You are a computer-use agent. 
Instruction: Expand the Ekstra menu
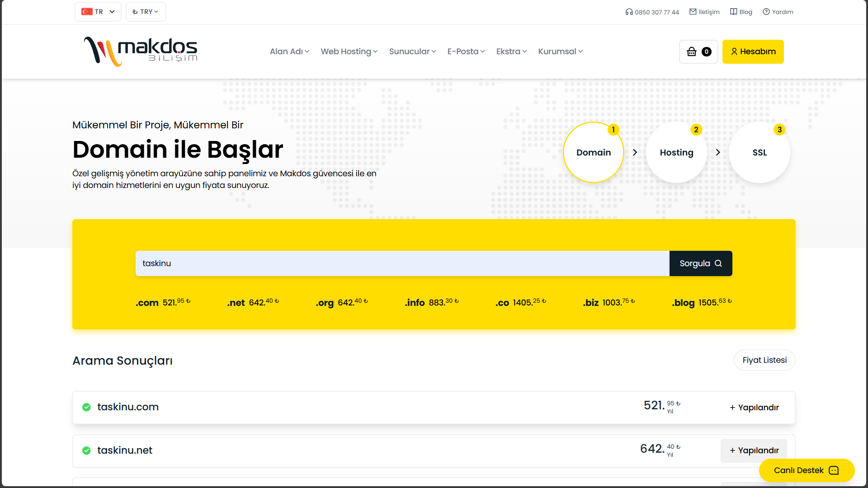(x=511, y=52)
